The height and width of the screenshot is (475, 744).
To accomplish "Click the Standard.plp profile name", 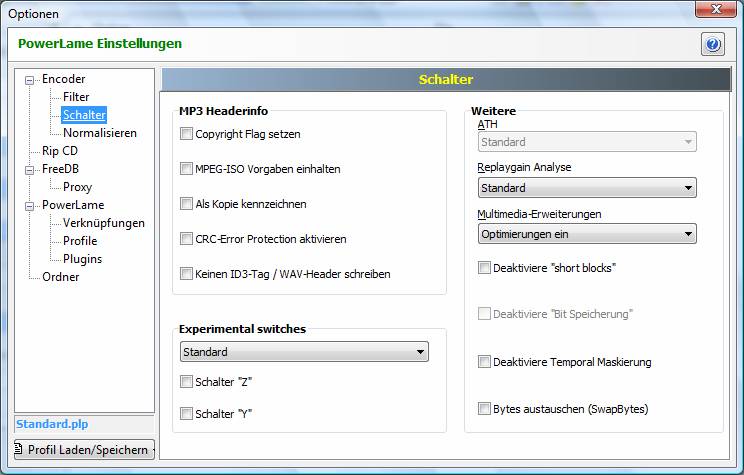I will 52,424.
